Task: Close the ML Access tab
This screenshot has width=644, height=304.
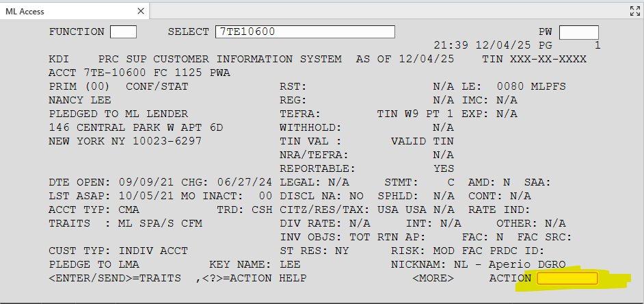Action: pyautogui.click(x=140, y=11)
